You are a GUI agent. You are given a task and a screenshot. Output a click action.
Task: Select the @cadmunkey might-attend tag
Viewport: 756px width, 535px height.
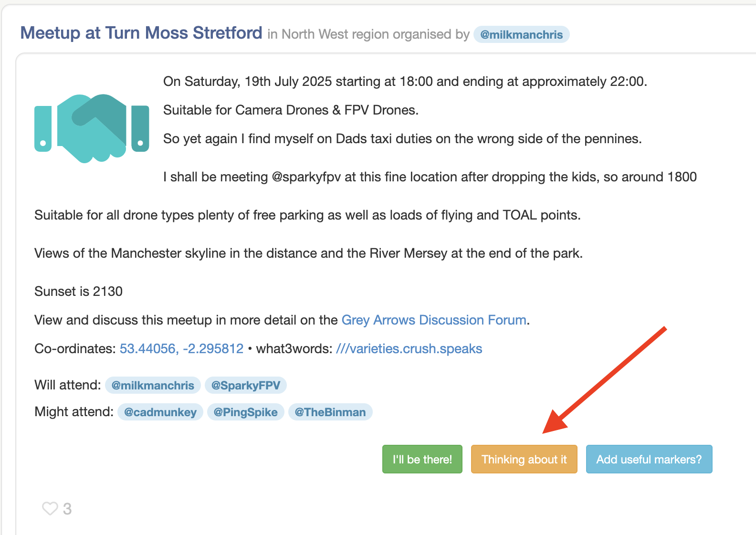tap(160, 412)
